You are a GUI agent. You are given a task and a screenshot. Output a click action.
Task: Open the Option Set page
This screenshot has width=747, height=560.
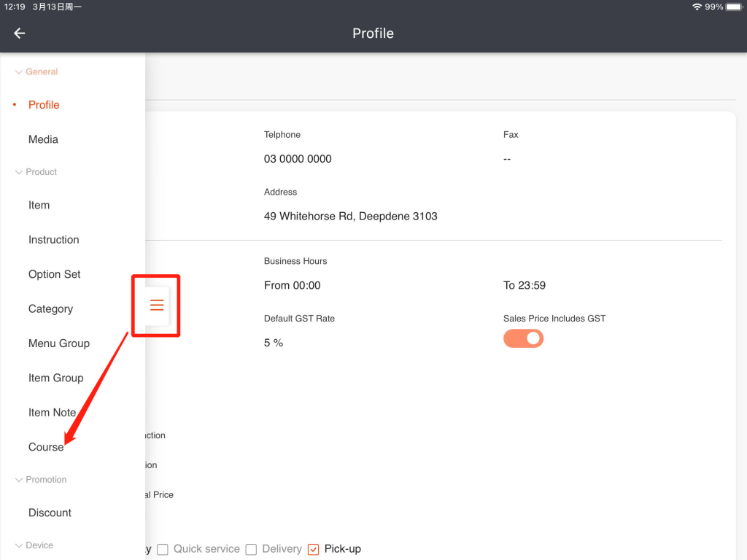(55, 274)
